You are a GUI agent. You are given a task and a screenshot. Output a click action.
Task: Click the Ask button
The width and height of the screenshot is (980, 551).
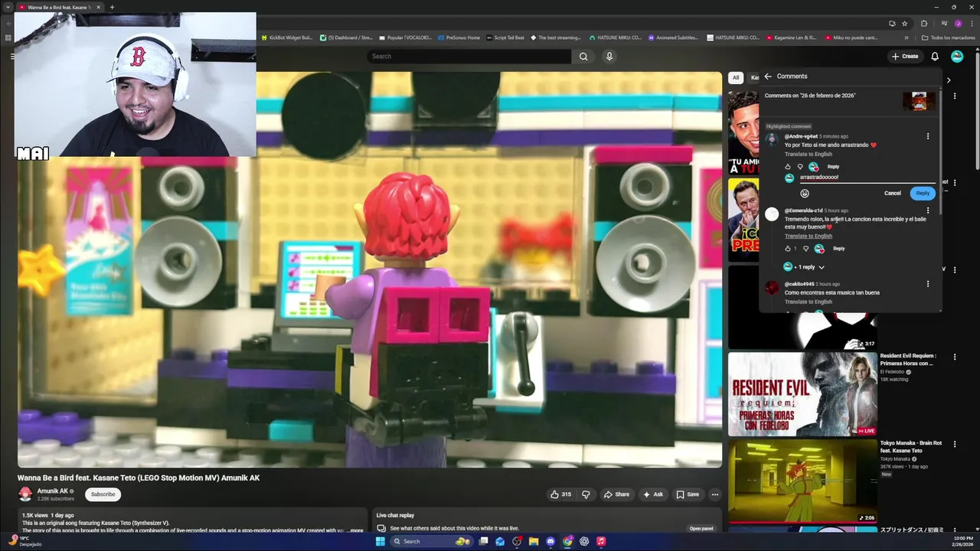[653, 494]
